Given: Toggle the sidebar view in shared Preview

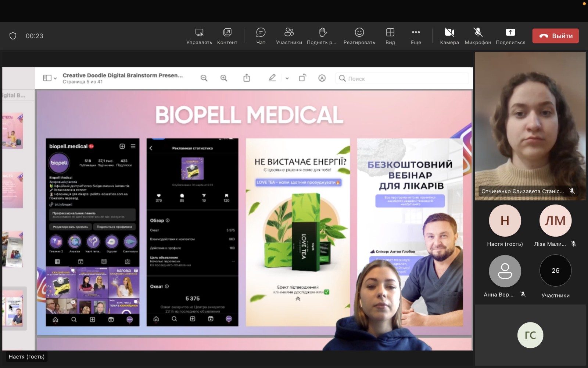Looking at the screenshot, I should [47, 78].
